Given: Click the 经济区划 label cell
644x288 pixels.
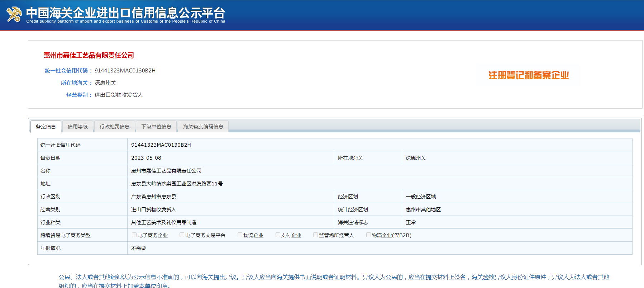Looking at the screenshot, I should (x=368, y=197).
